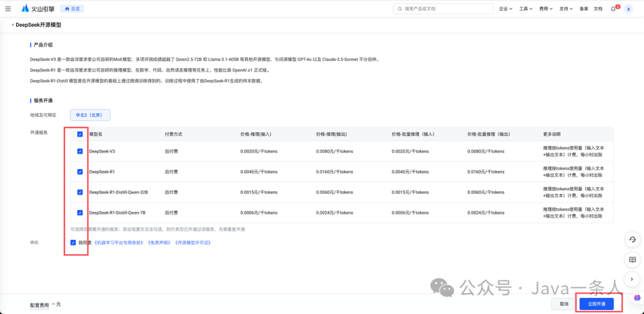Click the 配置费用 label

click(39, 305)
